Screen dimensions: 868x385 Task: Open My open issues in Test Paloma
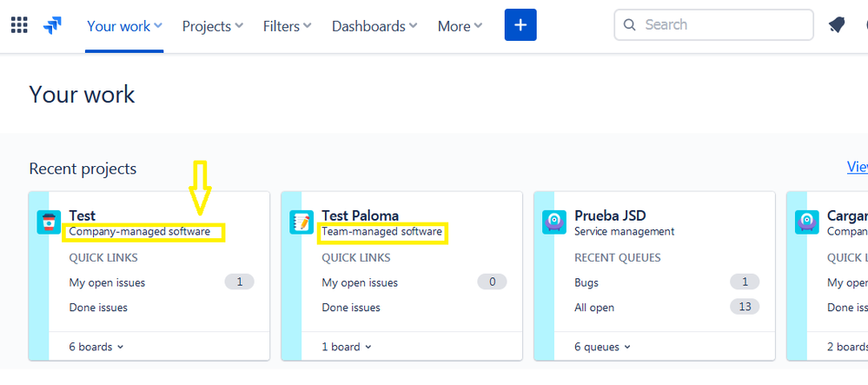(360, 282)
